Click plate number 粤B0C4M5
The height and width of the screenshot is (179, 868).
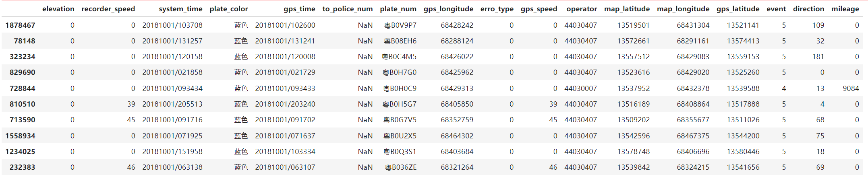click(399, 57)
